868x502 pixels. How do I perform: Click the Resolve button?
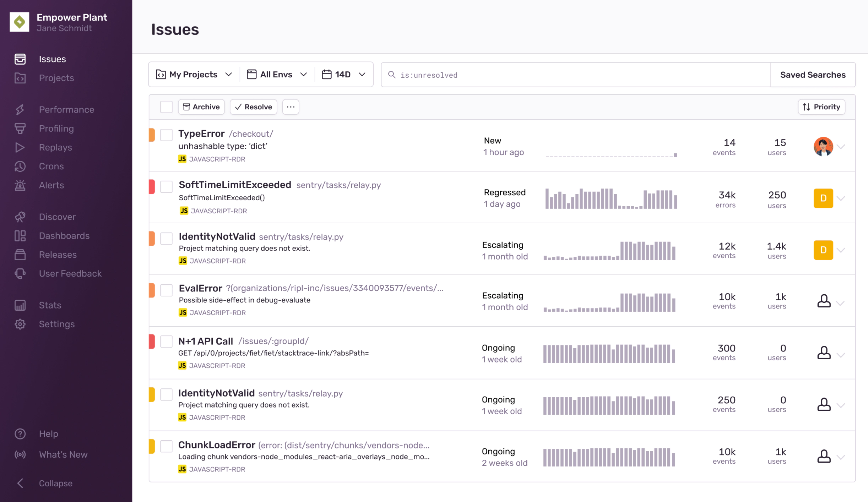253,107
